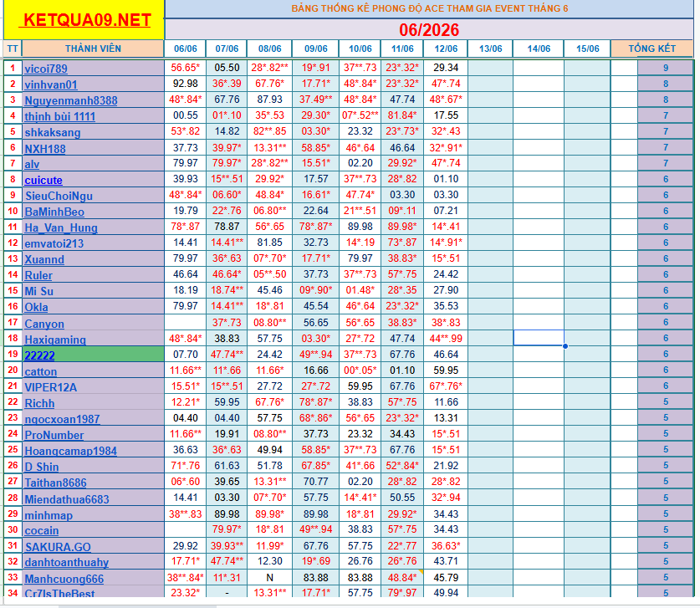Select the Mi Su member cell
This screenshot has width=700, height=608.
click(93, 291)
